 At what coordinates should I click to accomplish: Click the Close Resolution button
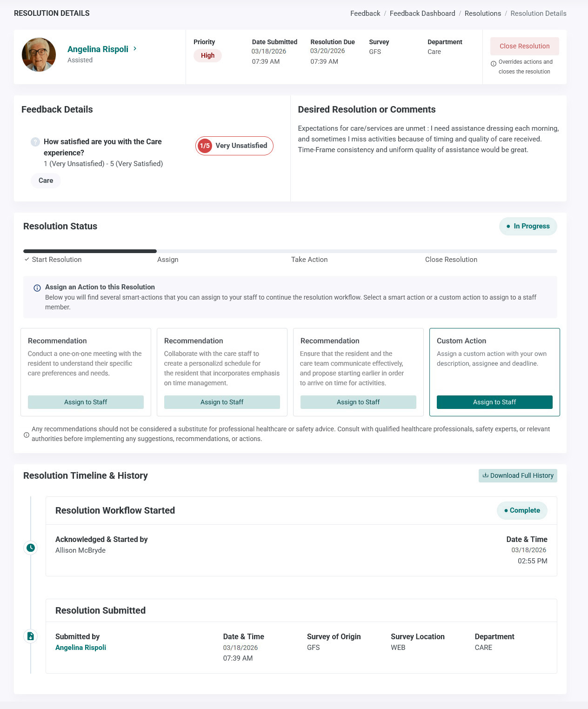(525, 46)
